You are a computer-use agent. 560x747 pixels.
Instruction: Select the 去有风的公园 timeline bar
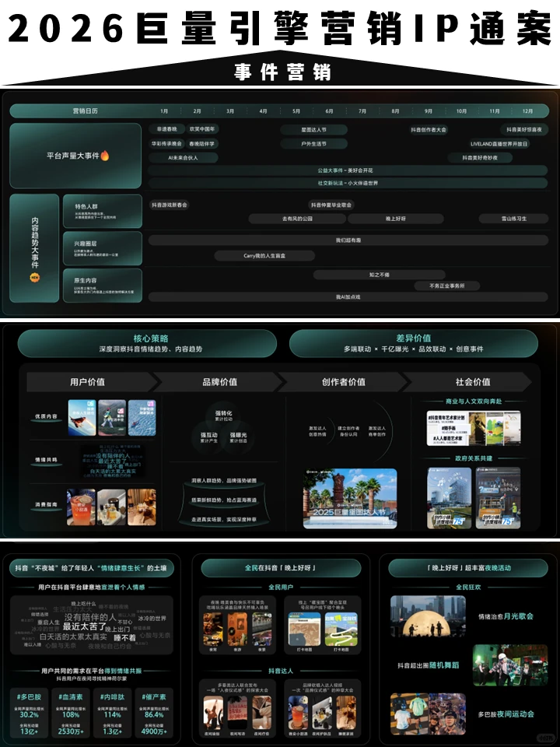click(297, 219)
